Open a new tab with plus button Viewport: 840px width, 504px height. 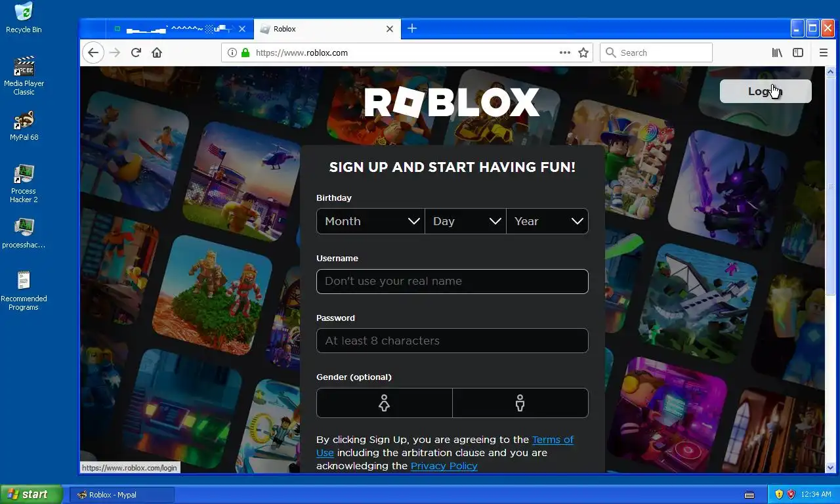[x=412, y=28]
